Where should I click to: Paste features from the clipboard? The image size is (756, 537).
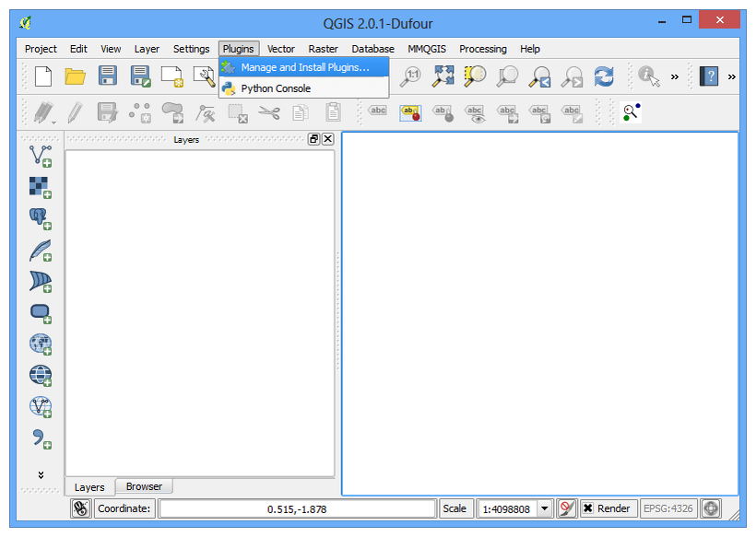click(333, 112)
